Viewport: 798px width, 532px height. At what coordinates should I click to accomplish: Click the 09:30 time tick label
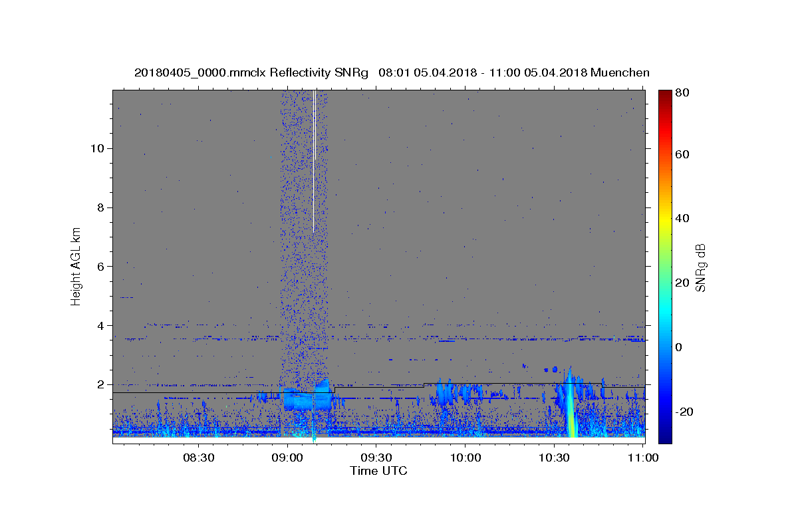(376, 458)
